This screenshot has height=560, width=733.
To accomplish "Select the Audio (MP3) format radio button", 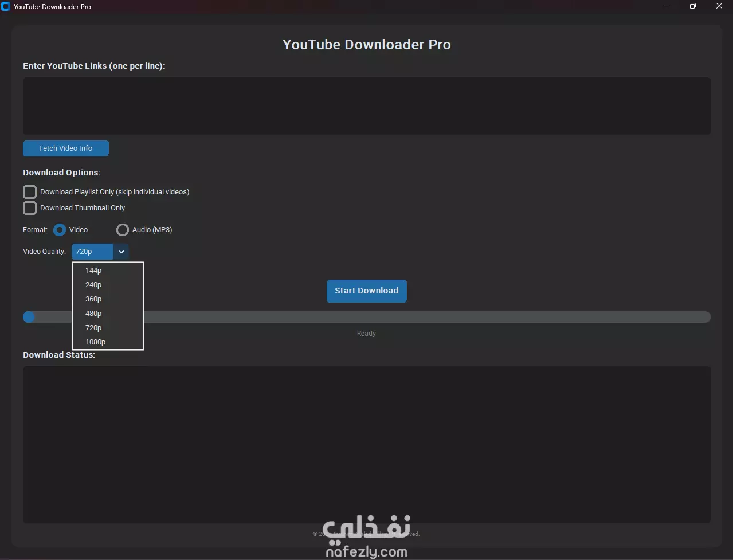I will point(123,230).
